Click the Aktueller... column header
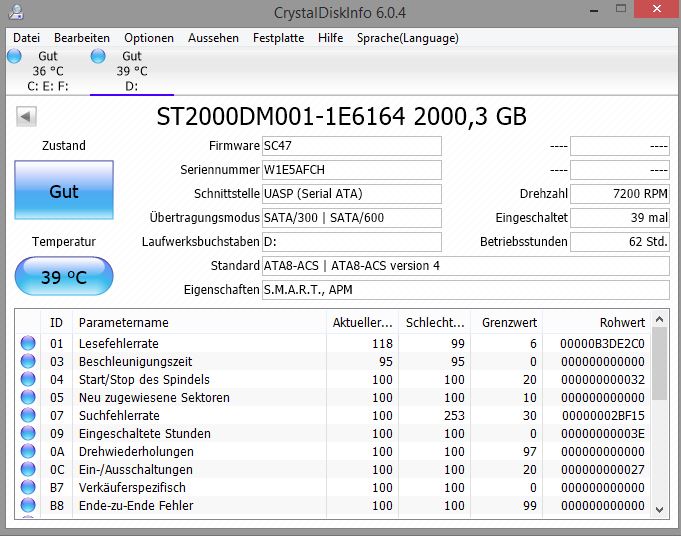 tap(363, 322)
